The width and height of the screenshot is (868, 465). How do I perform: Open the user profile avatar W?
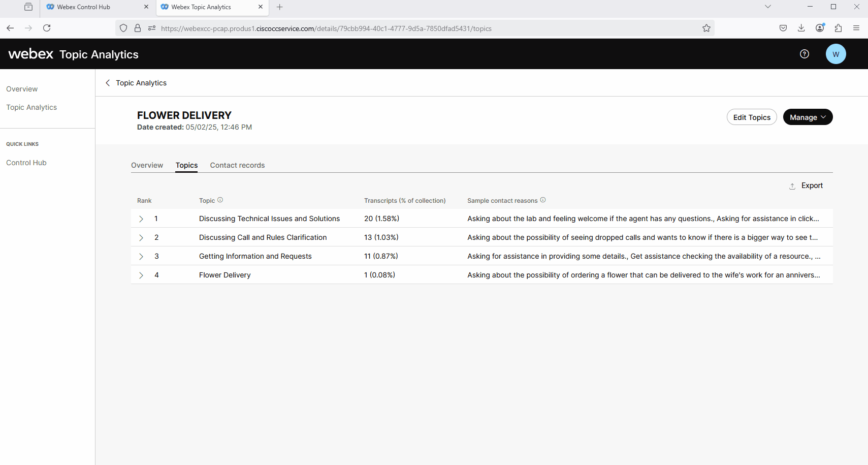pyautogui.click(x=835, y=54)
